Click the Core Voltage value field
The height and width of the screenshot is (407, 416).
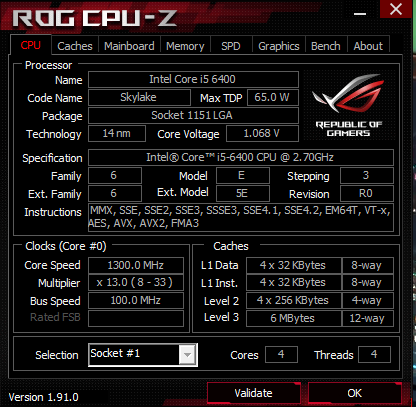[262, 134]
